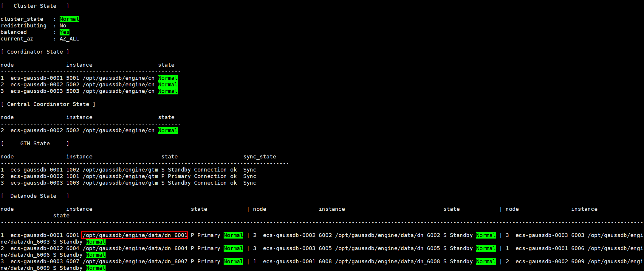
Task: Click the cluster_state Normal value
Action: 69,19
